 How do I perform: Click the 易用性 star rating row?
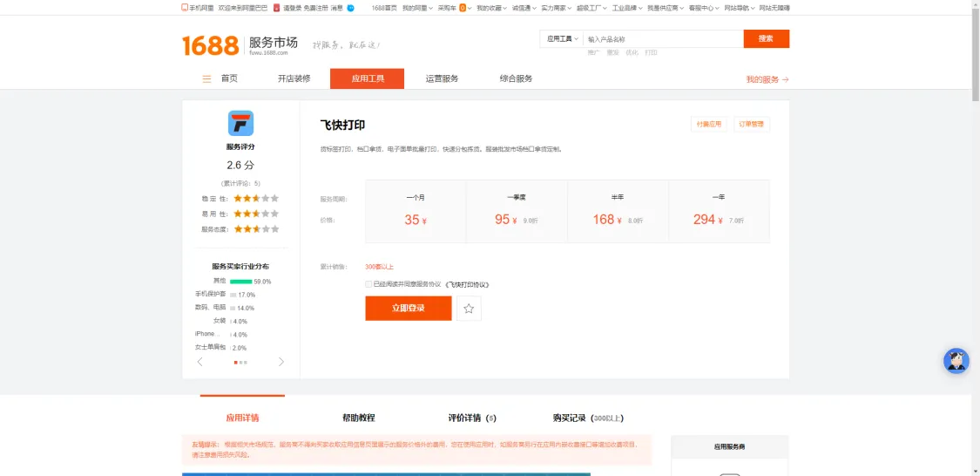[x=240, y=214]
